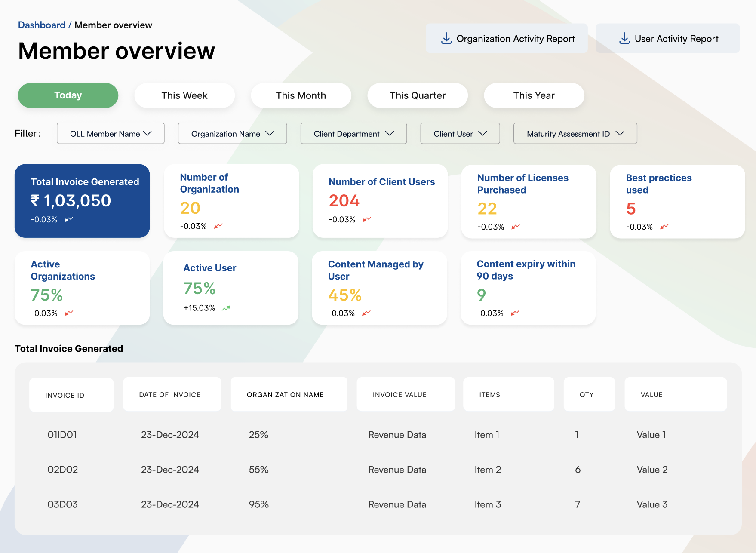Click the trend arrow on Active Organizations card
The image size is (756, 553).
pos(69,313)
